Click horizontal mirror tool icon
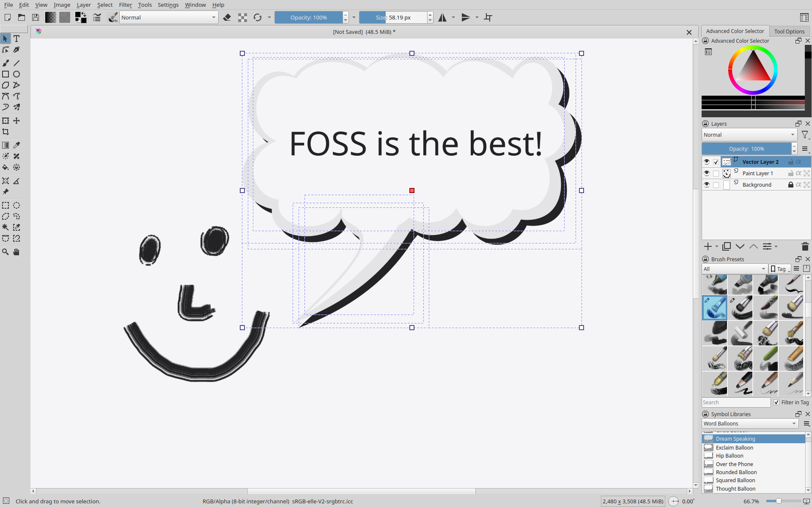Image resolution: width=812 pixels, height=508 pixels. point(442,17)
